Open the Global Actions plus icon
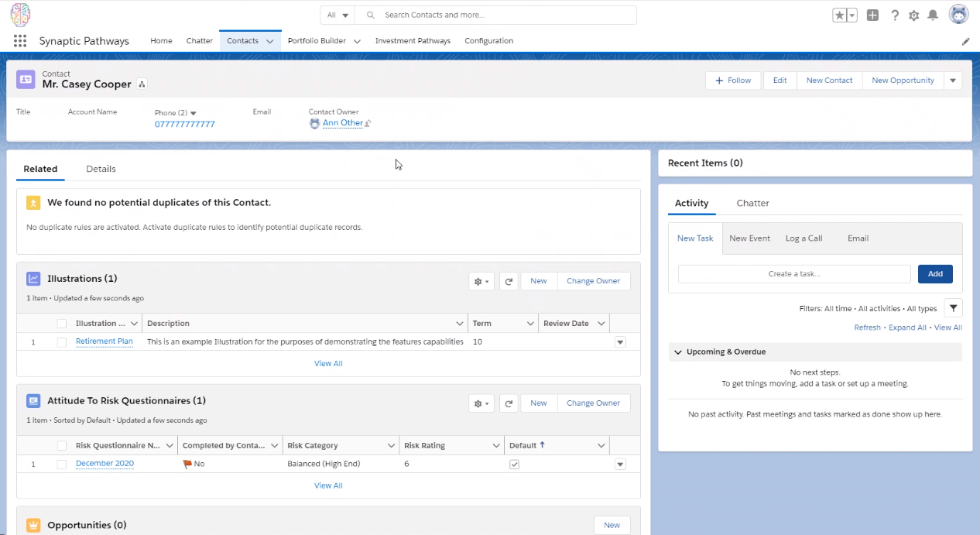The width and height of the screenshot is (980, 535). pos(872,15)
